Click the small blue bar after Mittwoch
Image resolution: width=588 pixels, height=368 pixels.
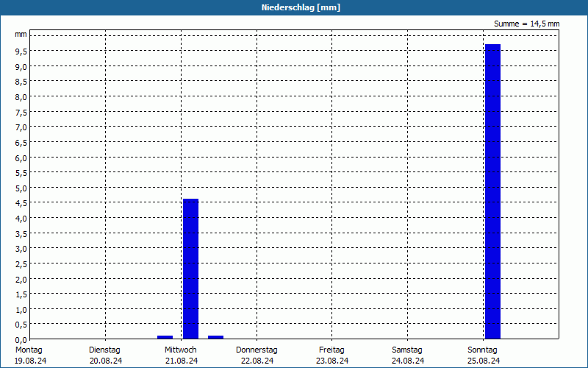point(215,337)
